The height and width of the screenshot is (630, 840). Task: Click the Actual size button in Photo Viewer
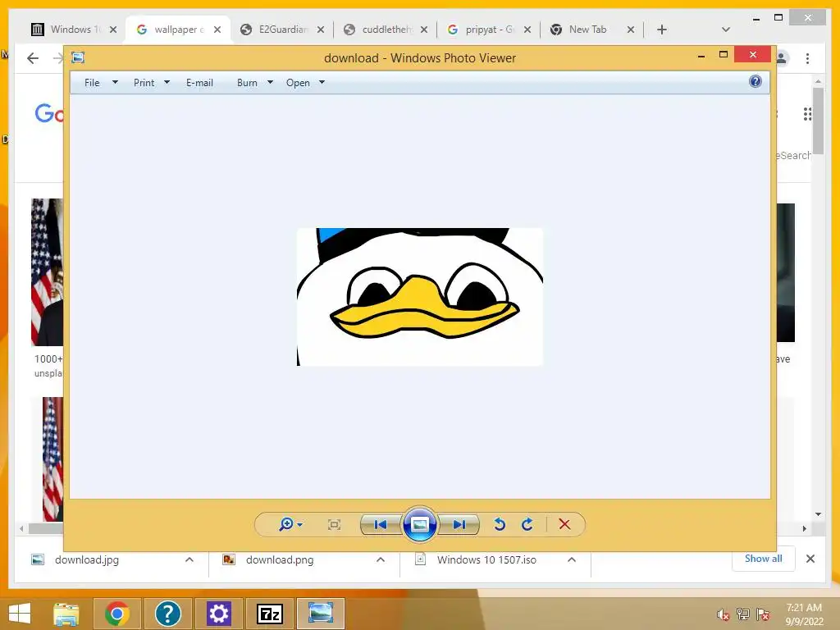click(334, 524)
